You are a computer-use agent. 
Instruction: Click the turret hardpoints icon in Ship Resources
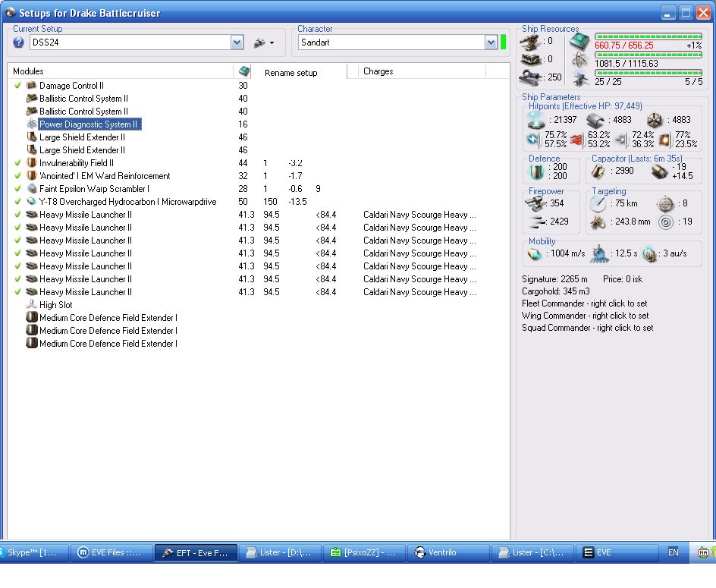(x=529, y=42)
